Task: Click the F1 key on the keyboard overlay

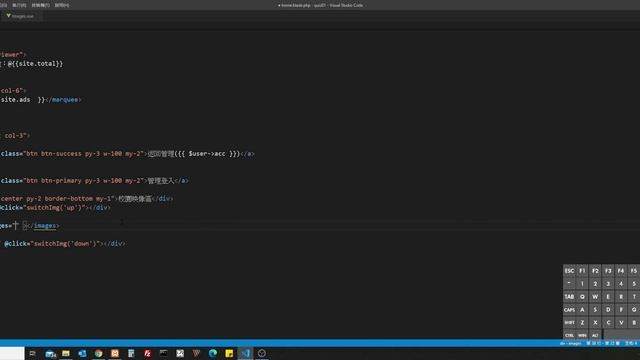Action: point(582,271)
